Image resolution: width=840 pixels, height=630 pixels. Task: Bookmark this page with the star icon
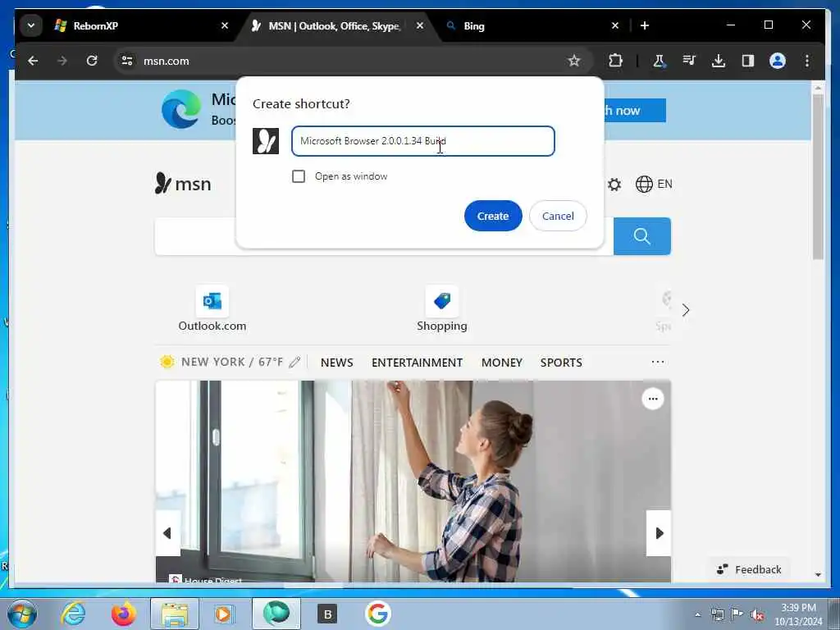(x=574, y=61)
